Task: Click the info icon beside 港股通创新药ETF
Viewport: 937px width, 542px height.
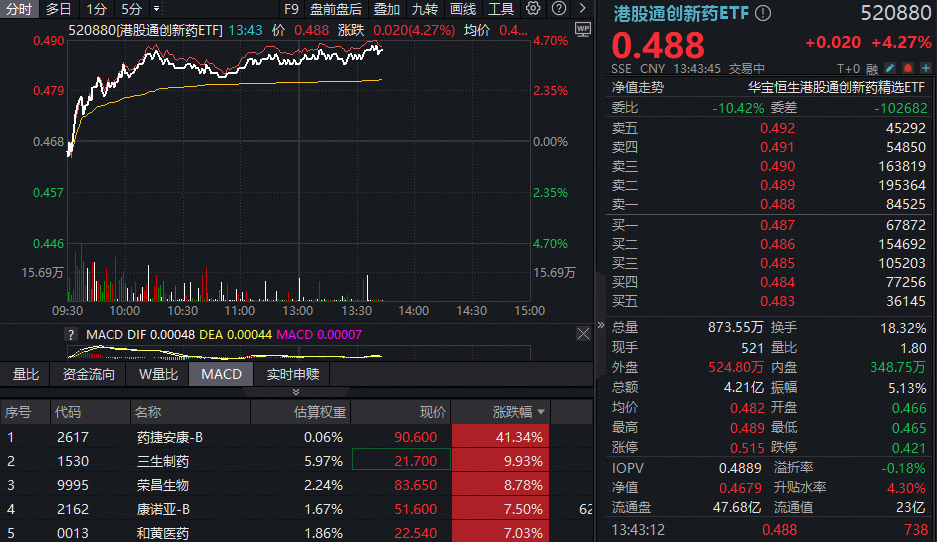Action: (x=763, y=13)
